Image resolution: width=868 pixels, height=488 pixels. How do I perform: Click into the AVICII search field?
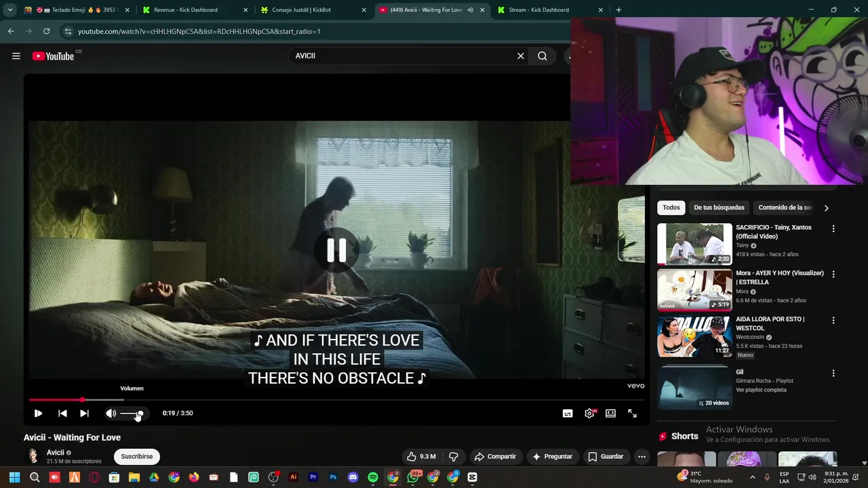tap(403, 56)
